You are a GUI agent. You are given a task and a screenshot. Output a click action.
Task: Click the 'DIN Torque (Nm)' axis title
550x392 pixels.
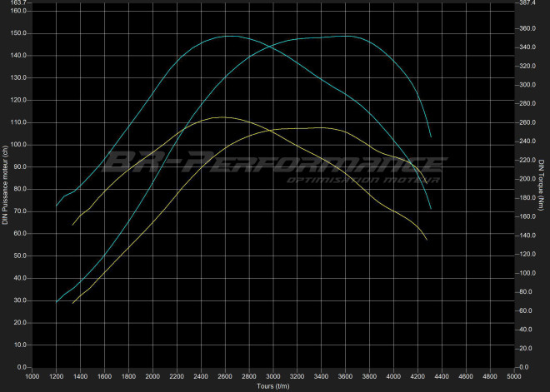542,184
